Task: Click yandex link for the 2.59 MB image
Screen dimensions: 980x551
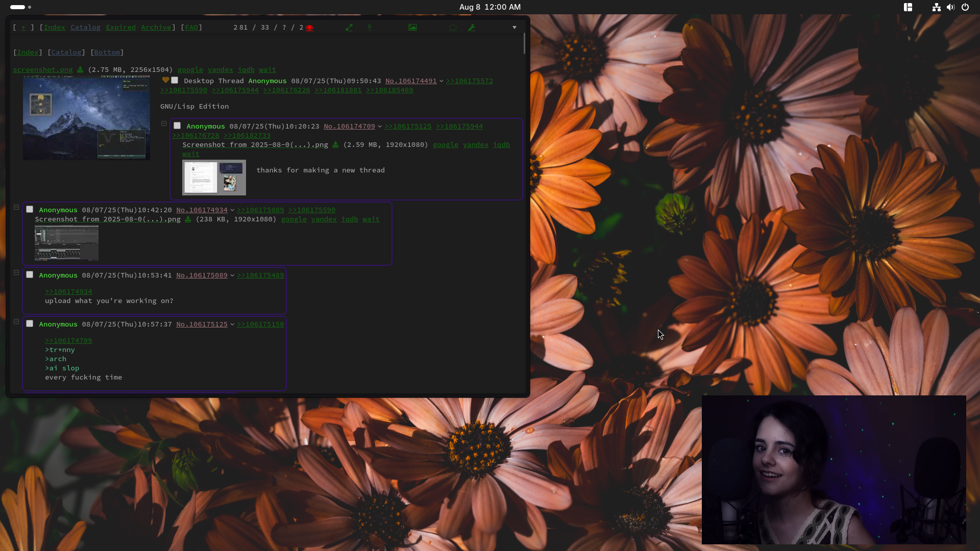Action: 476,144
